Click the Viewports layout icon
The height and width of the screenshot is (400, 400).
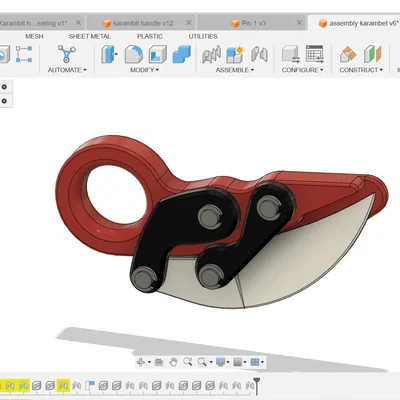(255, 362)
